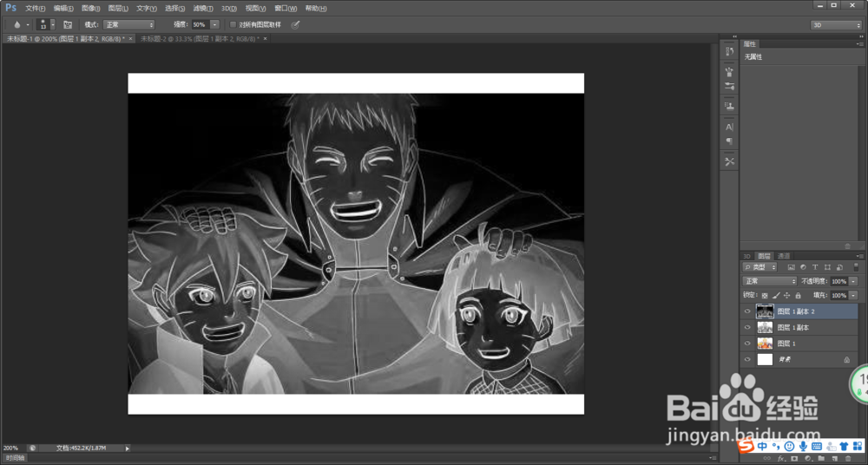Viewport: 868px width, 465px height.
Task: Click the pressure-for-size icon in options bar
Action: pos(296,25)
